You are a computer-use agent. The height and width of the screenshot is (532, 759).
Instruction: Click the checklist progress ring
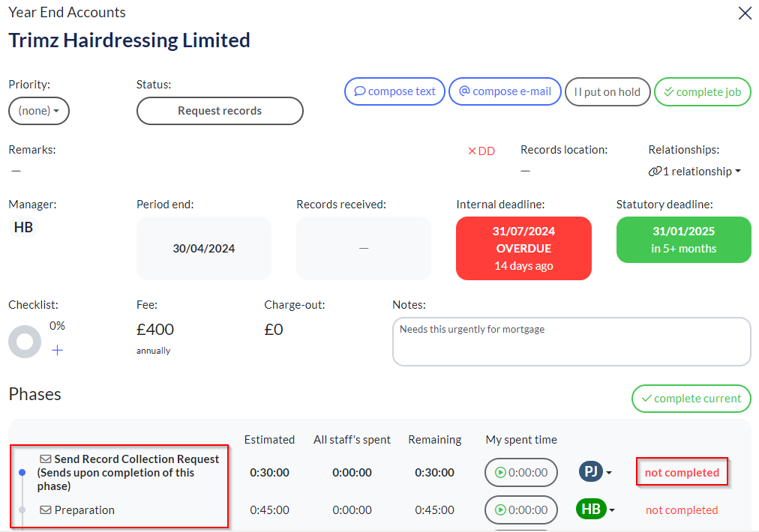coord(25,342)
